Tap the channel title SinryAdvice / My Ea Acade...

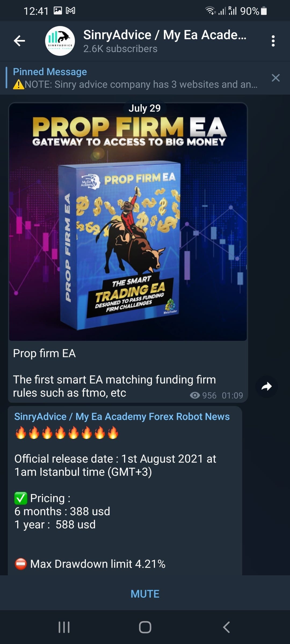click(165, 35)
